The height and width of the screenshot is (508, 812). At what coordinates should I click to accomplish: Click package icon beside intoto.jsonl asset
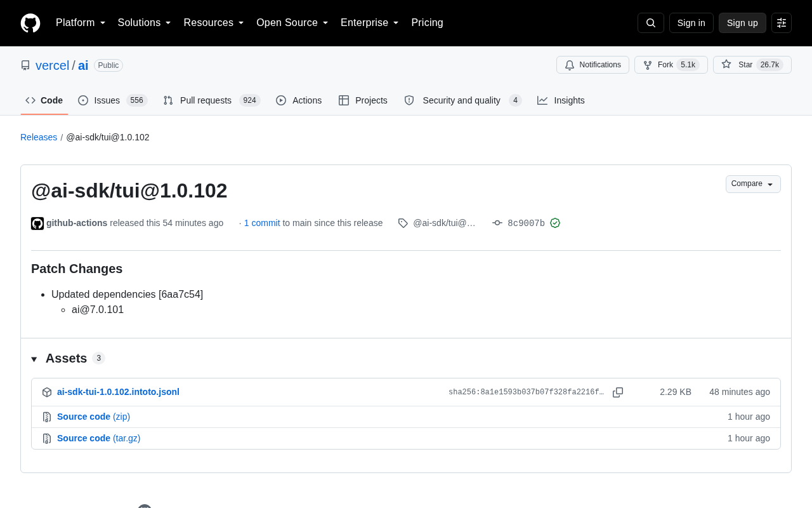click(x=47, y=392)
